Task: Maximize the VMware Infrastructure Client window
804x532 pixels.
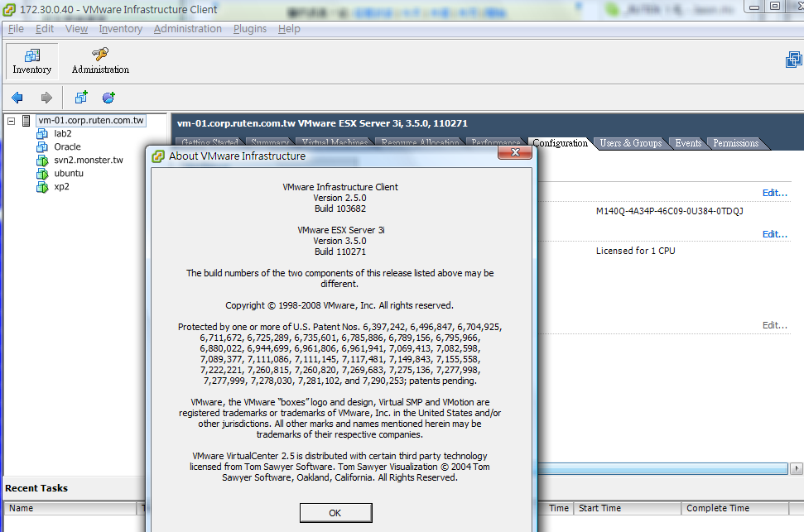Action: (x=775, y=6)
